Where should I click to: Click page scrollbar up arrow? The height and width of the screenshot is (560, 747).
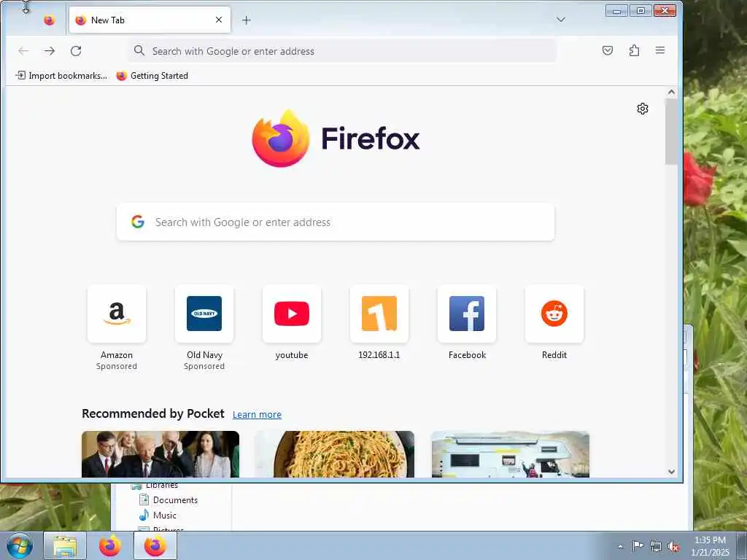coord(671,92)
